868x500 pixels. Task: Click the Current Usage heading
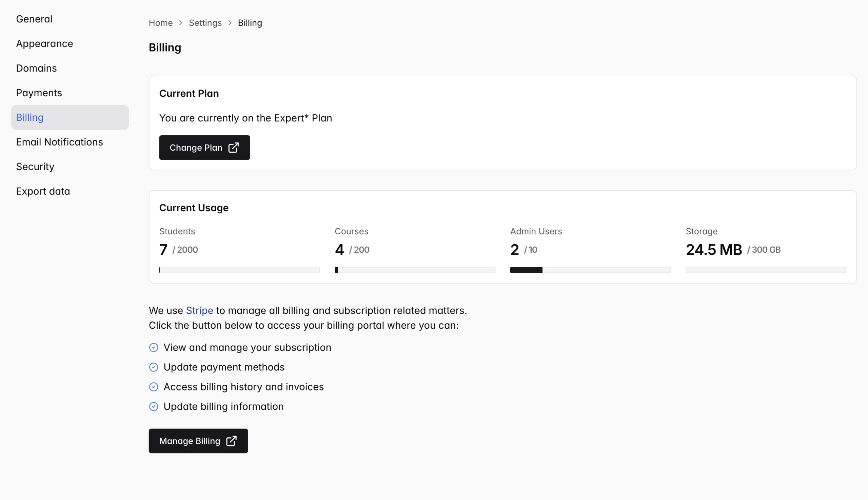[194, 208]
